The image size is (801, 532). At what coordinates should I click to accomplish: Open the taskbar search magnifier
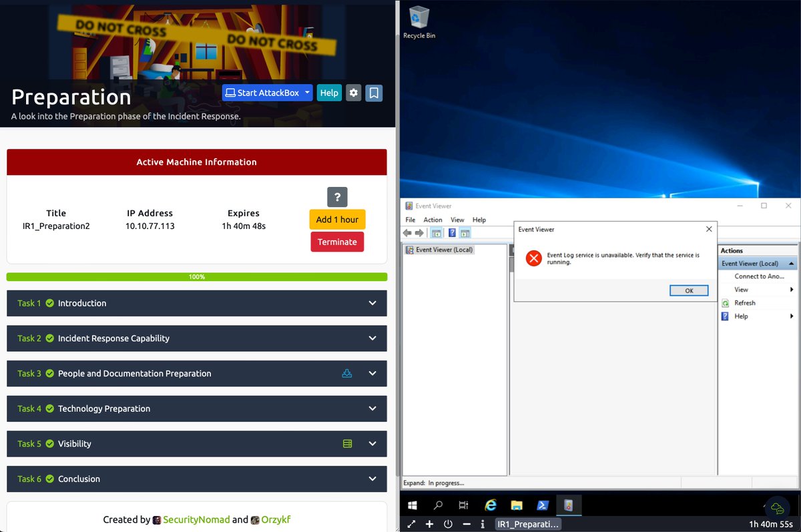point(439,505)
